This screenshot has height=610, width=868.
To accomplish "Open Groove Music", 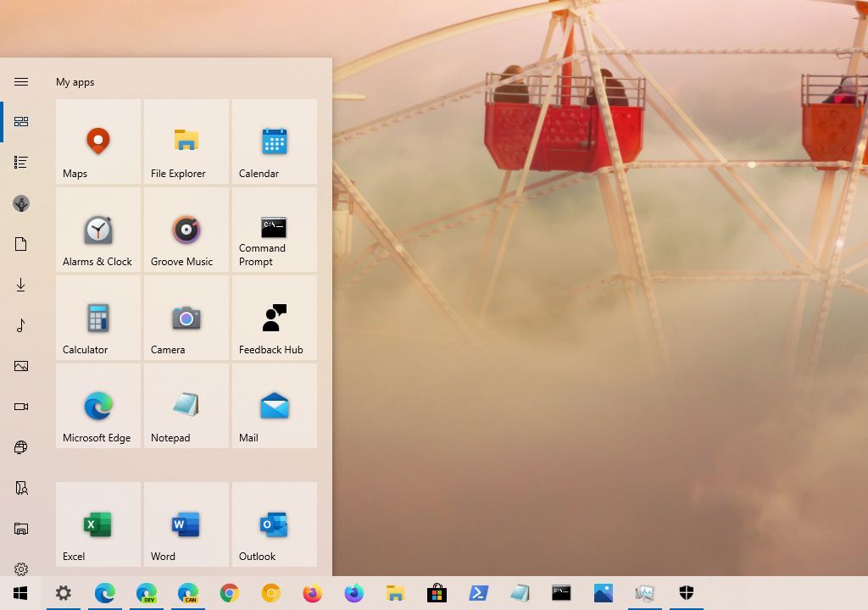I will coord(186,230).
